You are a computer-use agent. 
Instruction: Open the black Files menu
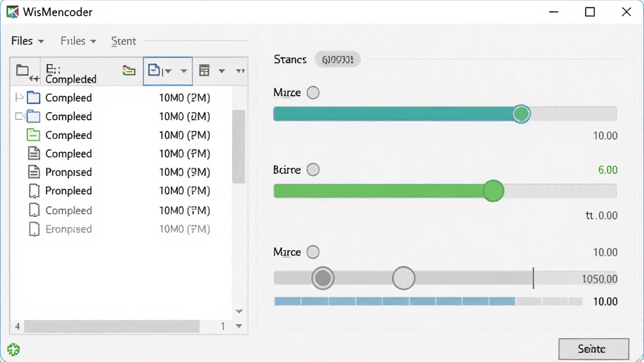[x=28, y=41]
